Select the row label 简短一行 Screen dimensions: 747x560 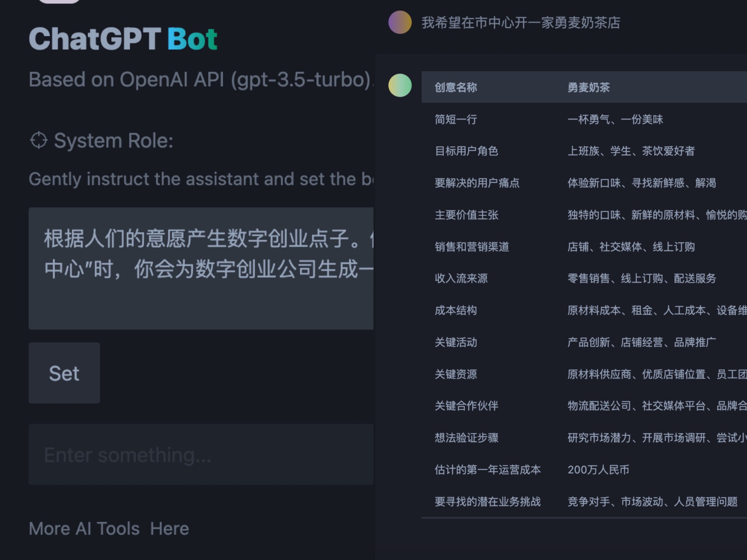(455, 119)
